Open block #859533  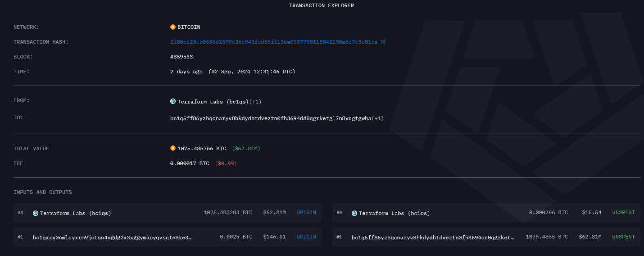point(181,57)
